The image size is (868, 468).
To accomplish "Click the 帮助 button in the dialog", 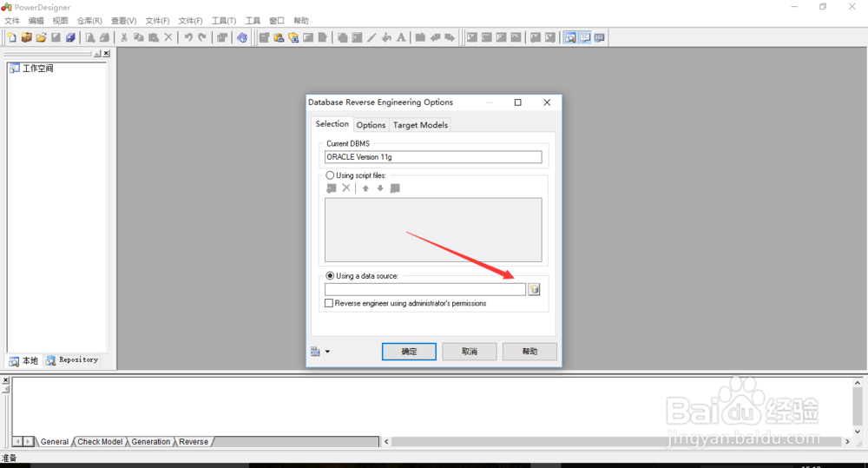I will point(529,351).
